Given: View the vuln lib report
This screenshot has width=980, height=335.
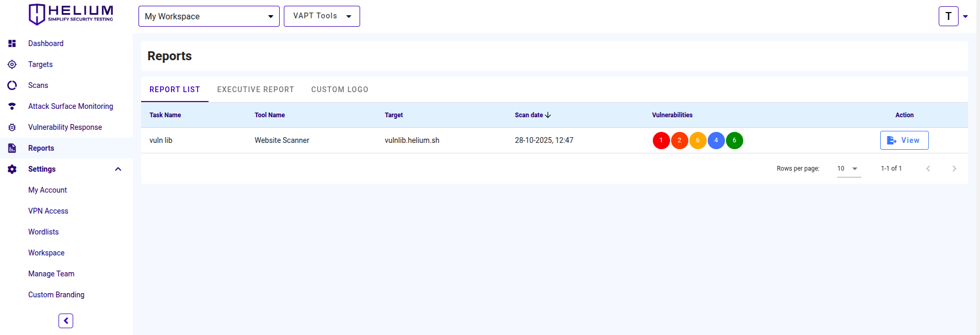Looking at the screenshot, I should (904, 140).
